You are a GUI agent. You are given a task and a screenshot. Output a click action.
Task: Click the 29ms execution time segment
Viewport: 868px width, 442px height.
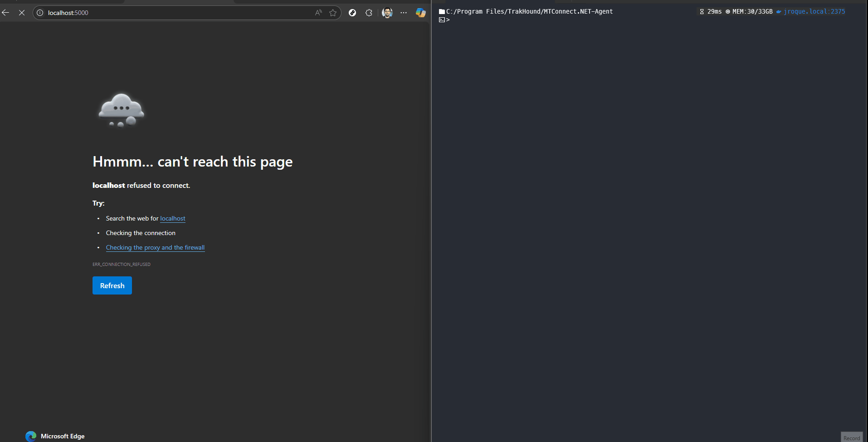711,11
